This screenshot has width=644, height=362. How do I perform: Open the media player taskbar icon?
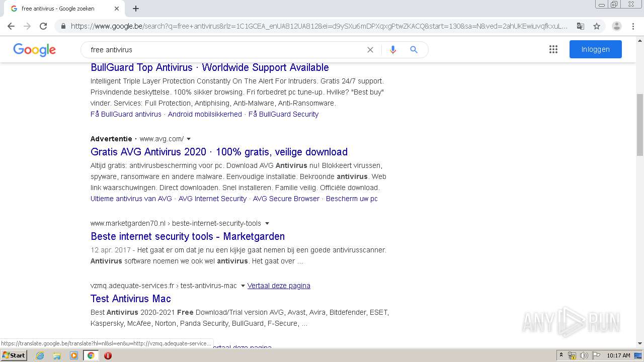pyautogui.click(x=74, y=355)
